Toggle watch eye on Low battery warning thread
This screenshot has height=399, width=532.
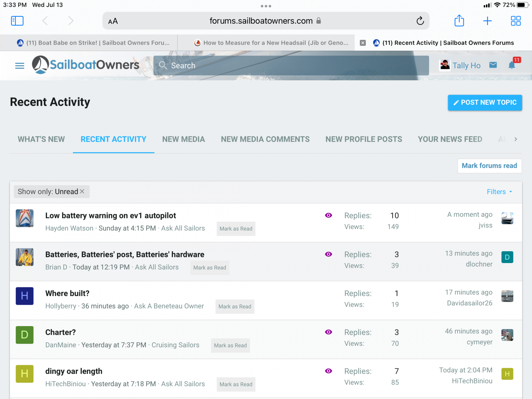tap(329, 215)
